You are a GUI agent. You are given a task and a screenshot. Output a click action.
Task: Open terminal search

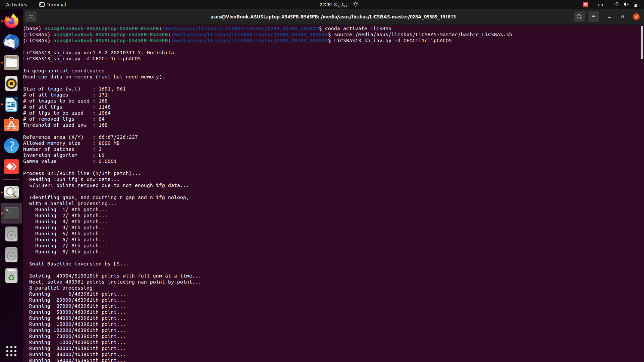tap(579, 16)
